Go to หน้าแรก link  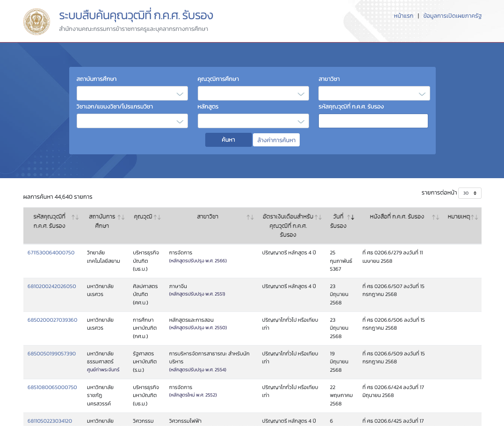click(403, 16)
